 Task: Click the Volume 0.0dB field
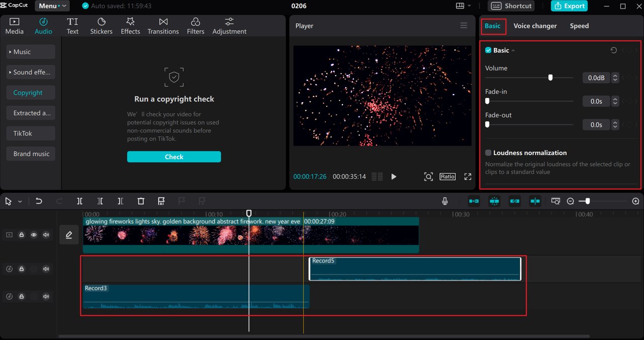pos(596,78)
